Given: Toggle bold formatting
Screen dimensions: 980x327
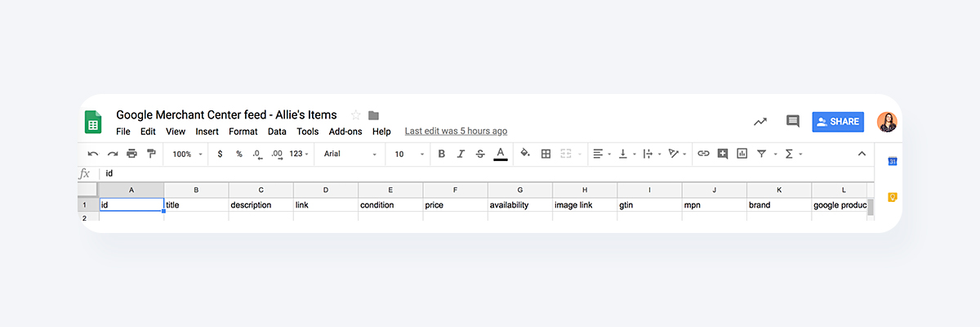Looking at the screenshot, I should (442, 154).
